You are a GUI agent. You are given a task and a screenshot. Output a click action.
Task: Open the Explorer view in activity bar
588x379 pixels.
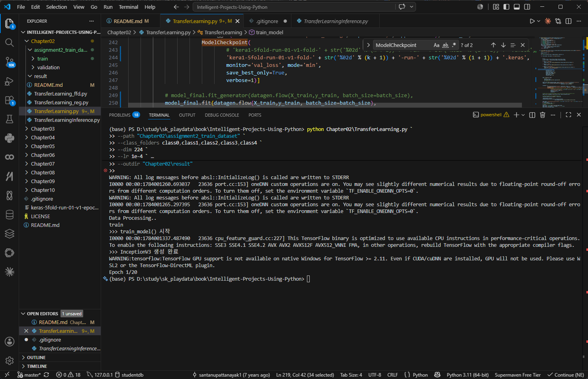(10, 23)
